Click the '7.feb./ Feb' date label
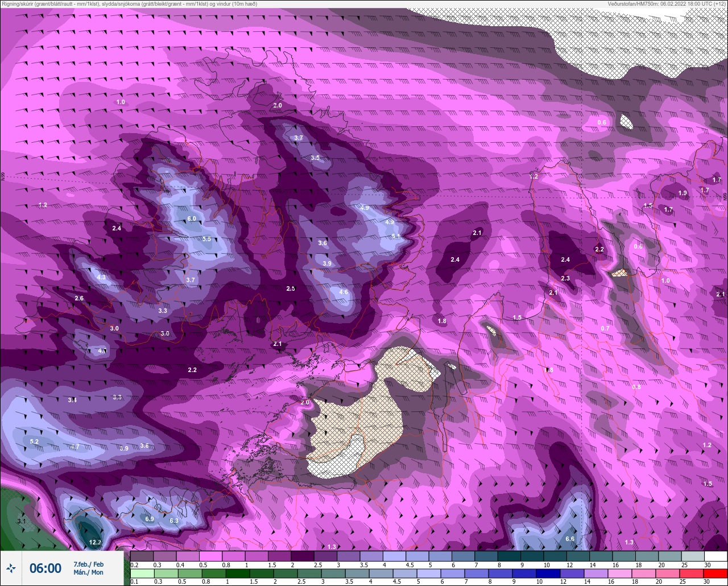The image size is (728, 586). click(x=88, y=564)
